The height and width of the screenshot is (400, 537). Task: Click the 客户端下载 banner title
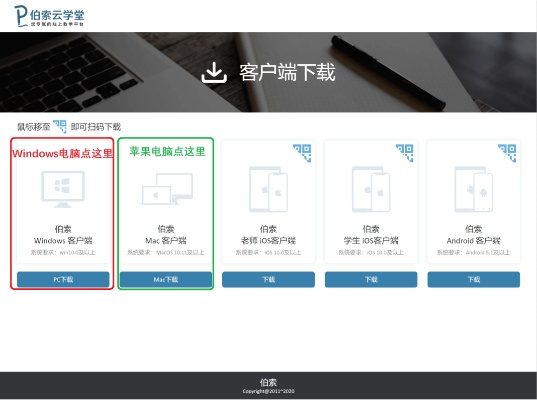(x=287, y=72)
